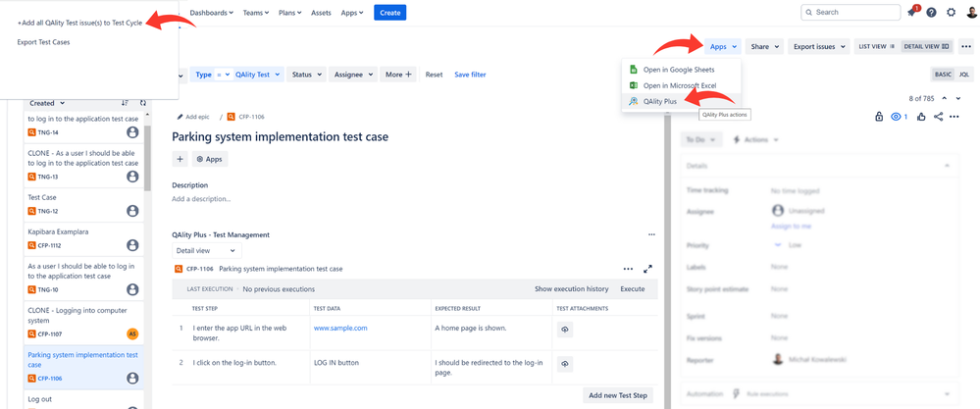Click the refresh icon in issue list
The width and height of the screenshot is (980, 409).
coord(142,103)
